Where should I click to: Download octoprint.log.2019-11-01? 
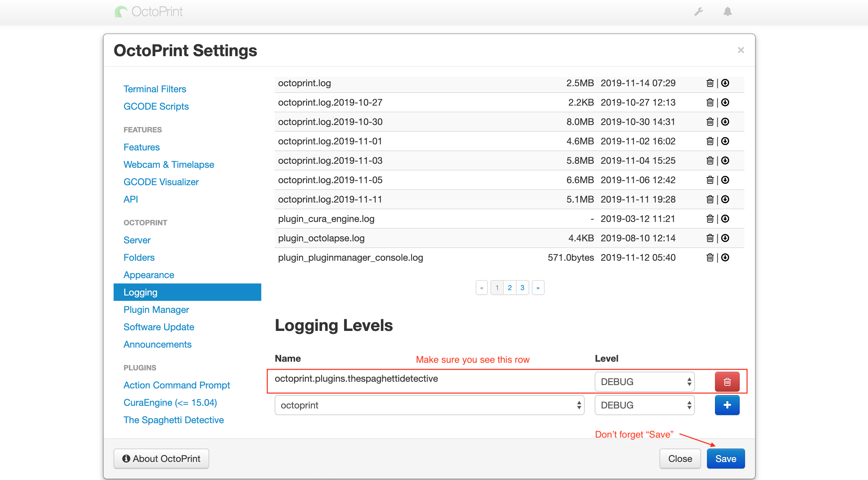(725, 141)
